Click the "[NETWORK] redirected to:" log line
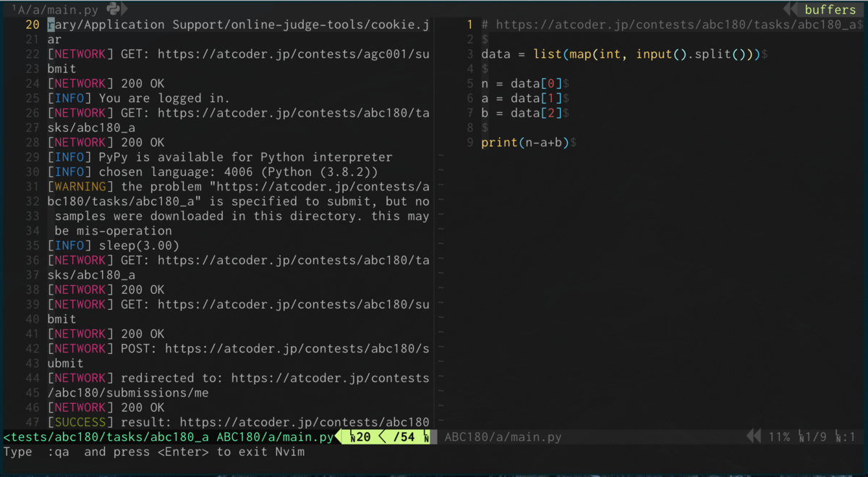 click(x=239, y=378)
